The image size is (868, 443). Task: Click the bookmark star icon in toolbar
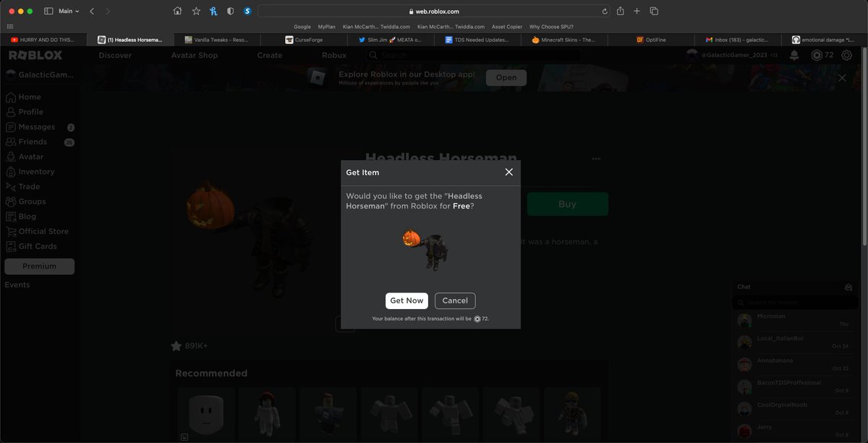(x=196, y=11)
